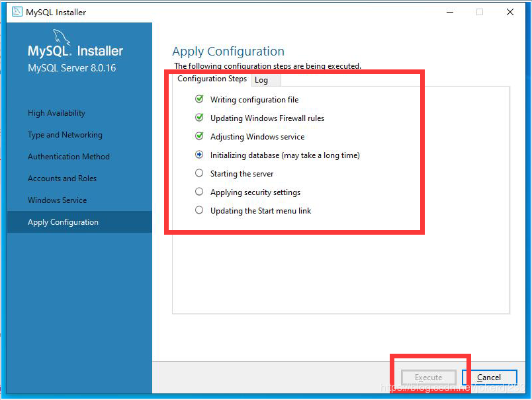Click the 'Writing configuration file' step text
The height and width of the screenshot is (400, 532).
tap(255, 100)
